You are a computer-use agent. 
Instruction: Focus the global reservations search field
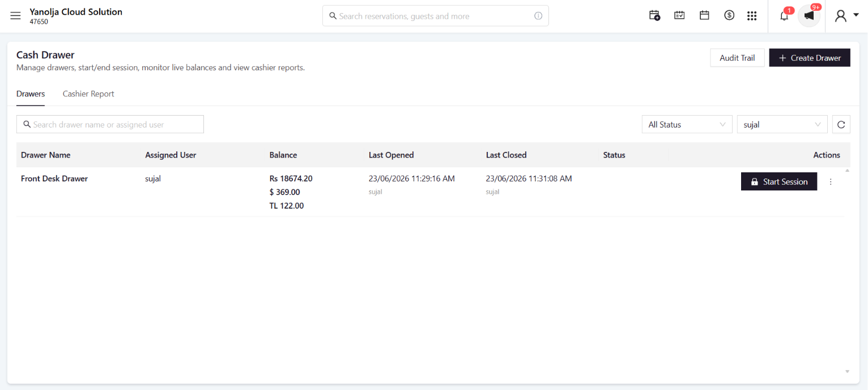pyautogui.click(x=435, y=16)
